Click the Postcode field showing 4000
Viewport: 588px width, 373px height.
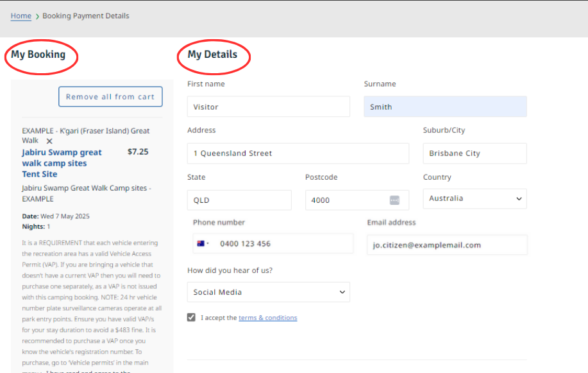point(357,200)
